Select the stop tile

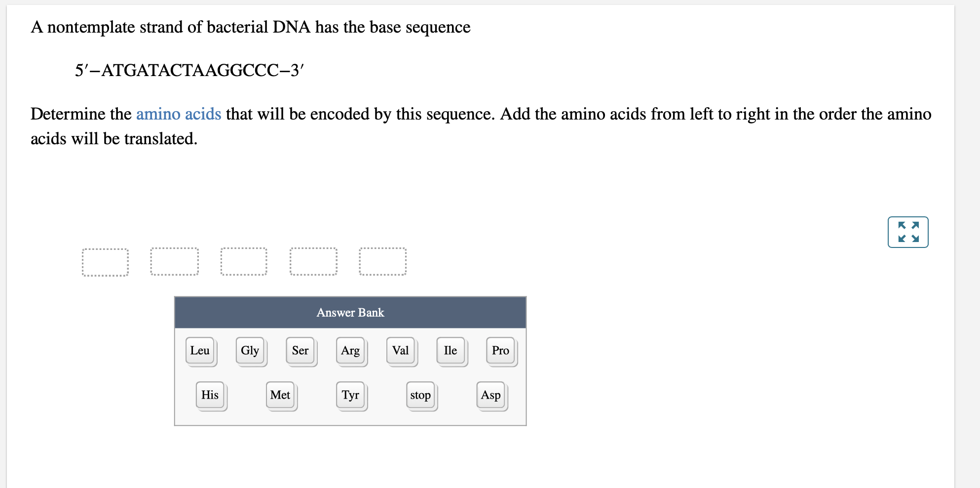click(x=420, y=395)
